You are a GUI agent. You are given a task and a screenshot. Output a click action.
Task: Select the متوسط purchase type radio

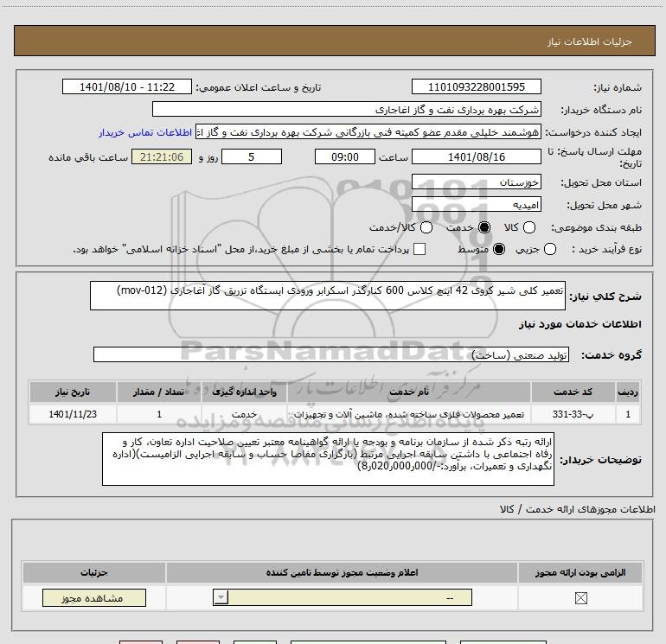click(499, 249)
